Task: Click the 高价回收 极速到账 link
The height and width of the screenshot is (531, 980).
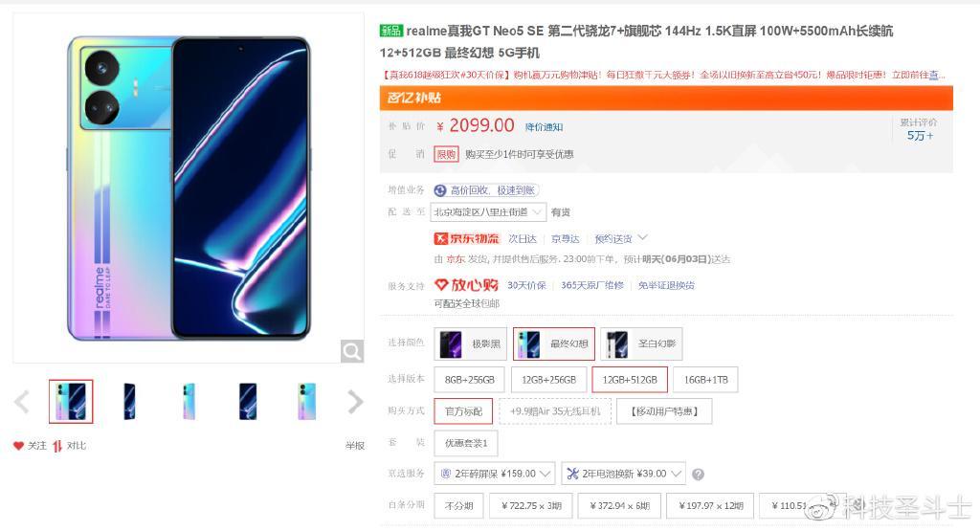Action: (x=486, y=189)
